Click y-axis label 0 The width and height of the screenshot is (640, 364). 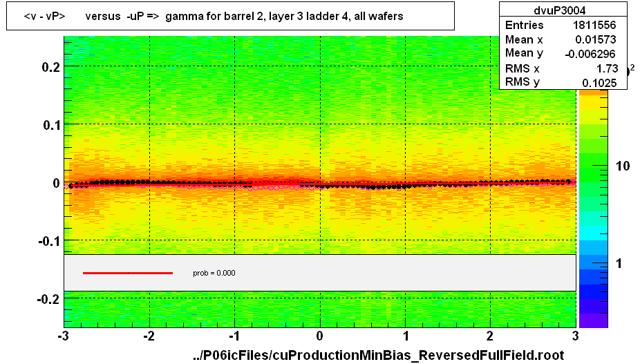56,183
